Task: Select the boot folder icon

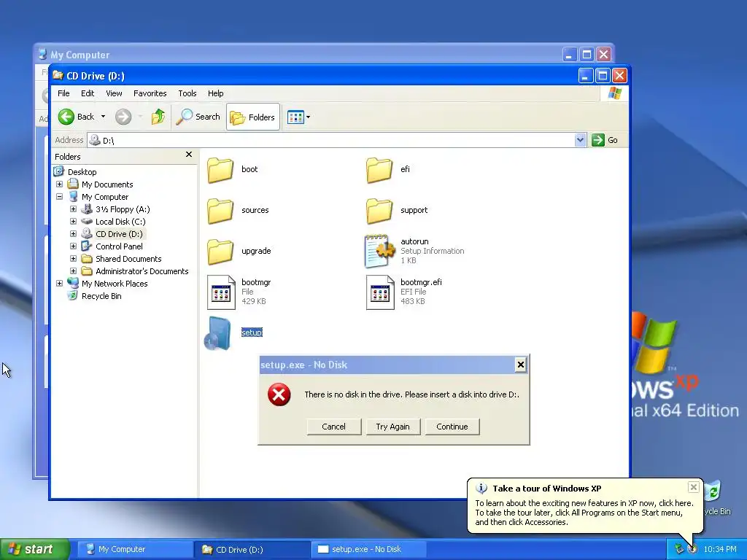Action: (220, 170)
